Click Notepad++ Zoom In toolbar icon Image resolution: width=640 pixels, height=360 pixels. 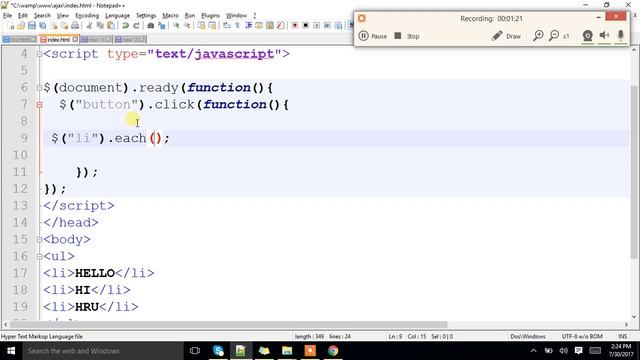pos(176,26)
